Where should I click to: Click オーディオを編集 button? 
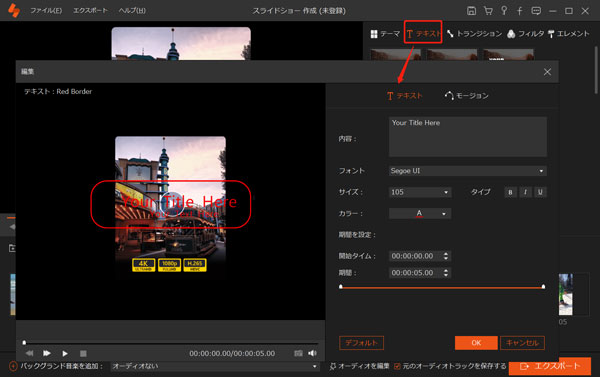click(359, 366)
